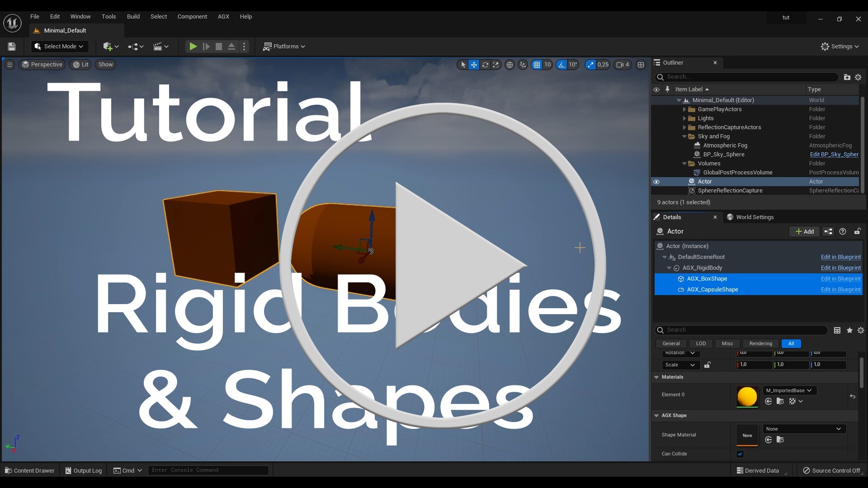Toggle visibility of Actor in Outliner

[x=656, y=181]
